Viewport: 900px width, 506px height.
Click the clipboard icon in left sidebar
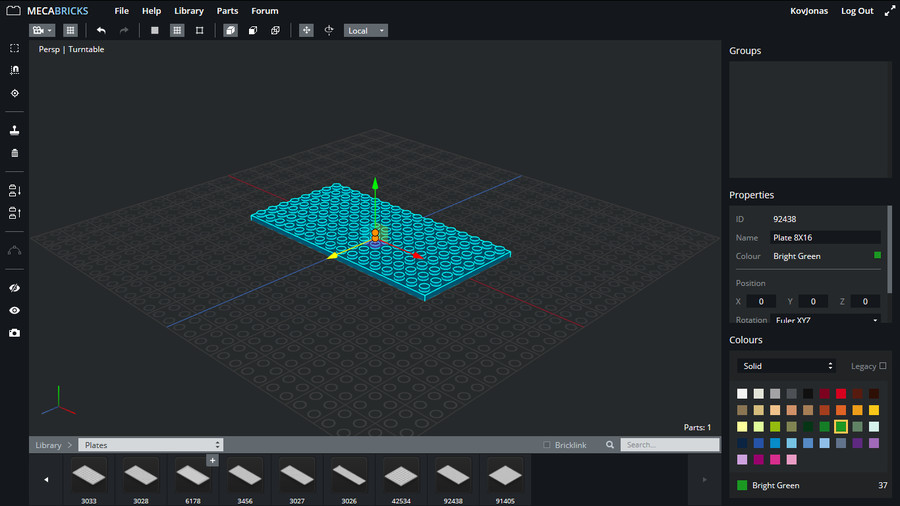[14, 153]
